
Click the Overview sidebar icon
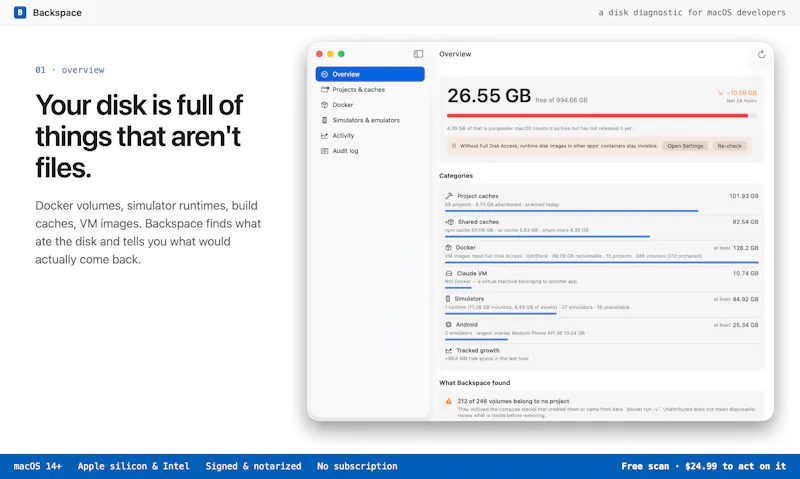point(324,74)
